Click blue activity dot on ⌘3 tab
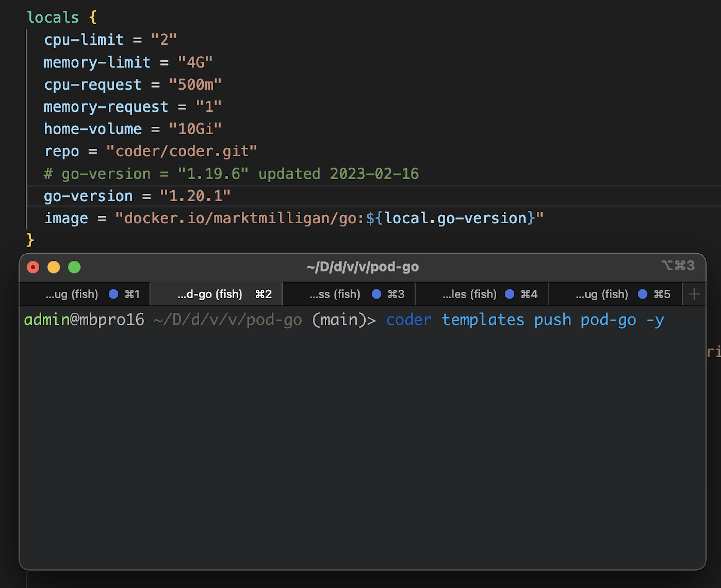The height and width of the screenshot is (588, 721). point(376,294)
